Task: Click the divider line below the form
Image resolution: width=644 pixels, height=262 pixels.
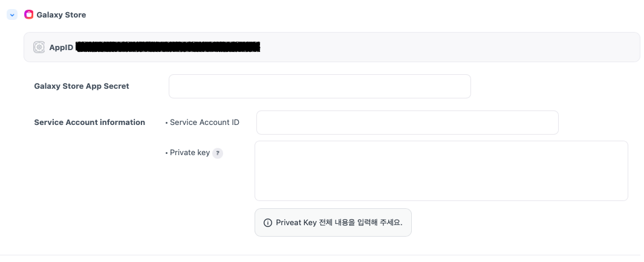Action: coord(320,255)
